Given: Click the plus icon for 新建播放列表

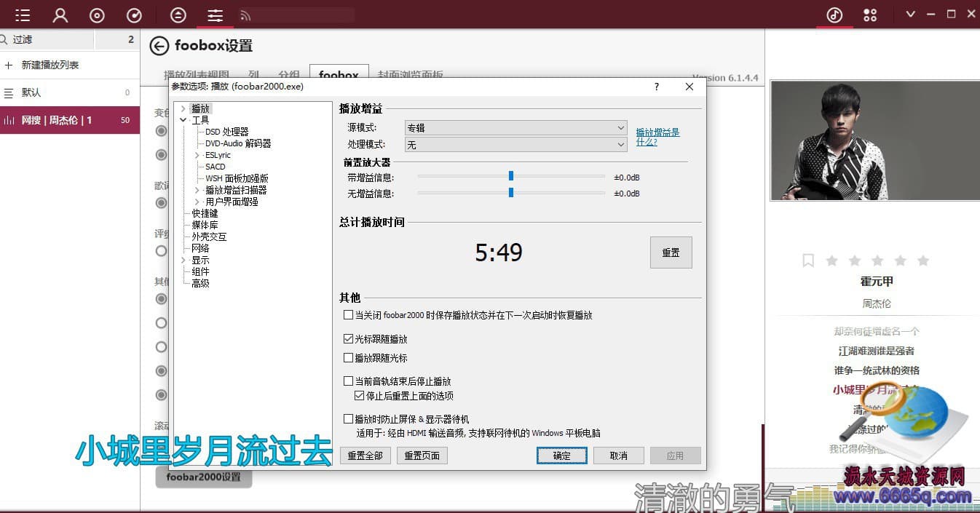Looking at the screenshot, I should (x=9, y=65).
